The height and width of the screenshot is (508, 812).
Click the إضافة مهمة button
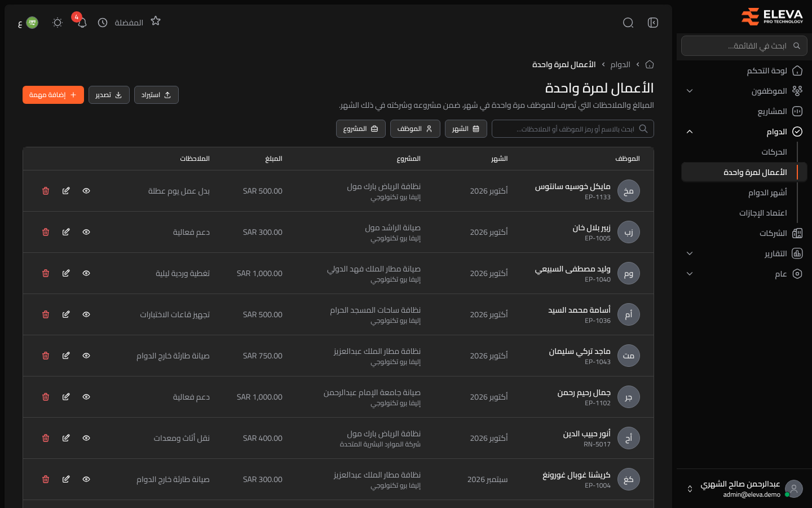(x=53, y=95)
